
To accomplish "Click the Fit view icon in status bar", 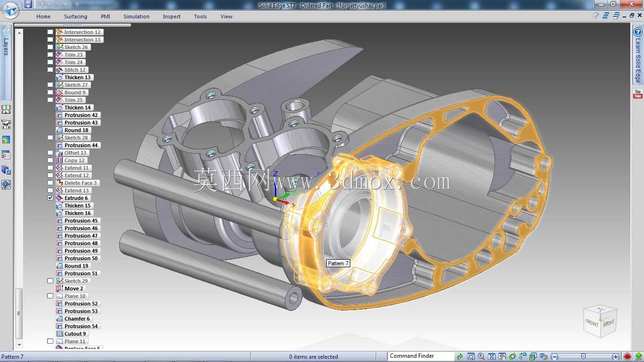I will coord(492,357).
